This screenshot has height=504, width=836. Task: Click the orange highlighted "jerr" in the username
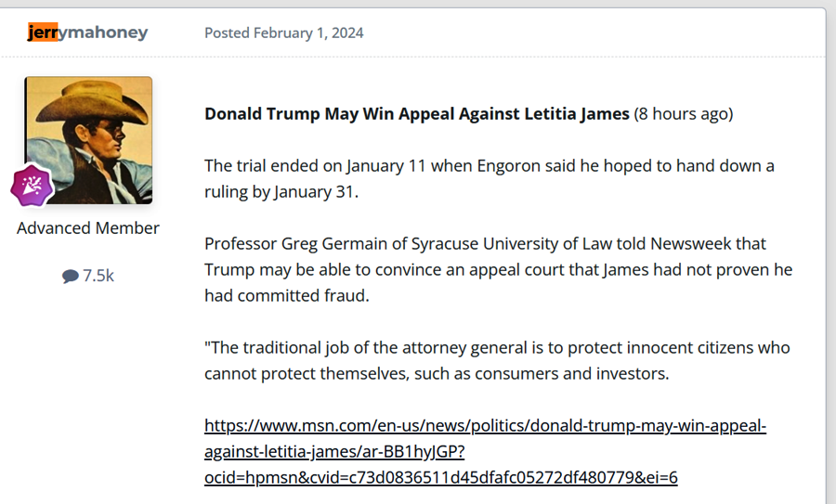42,32
